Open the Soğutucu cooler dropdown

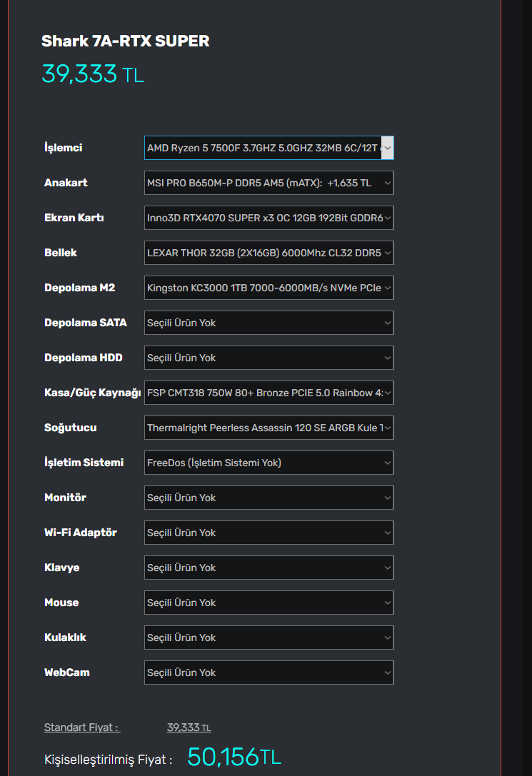coord(268,428)
